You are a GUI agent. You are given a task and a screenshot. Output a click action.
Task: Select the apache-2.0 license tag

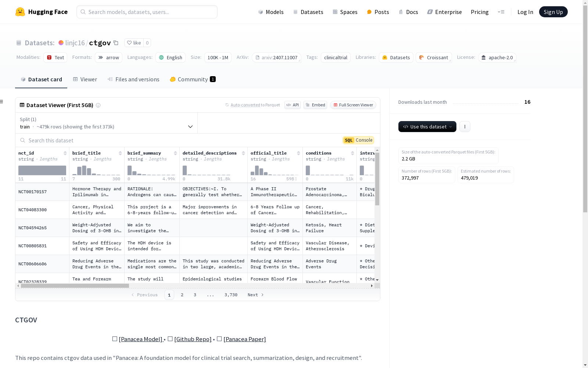coord(497,57)
